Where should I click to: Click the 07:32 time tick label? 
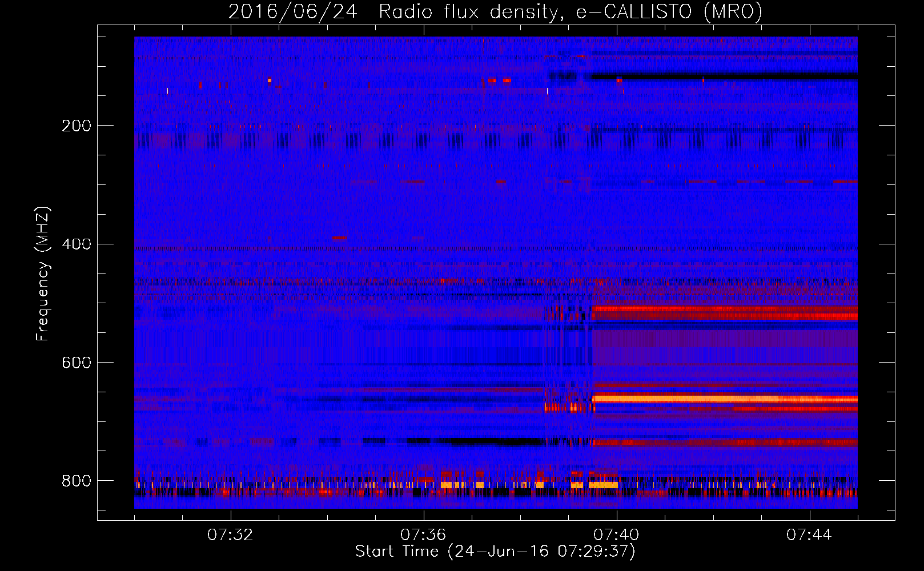click(x=230, y=535)
